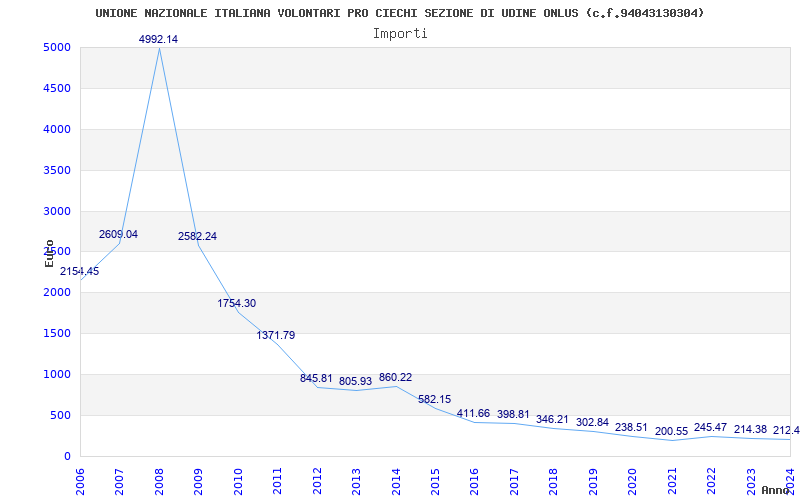The image size is (800, 500).
Task: Click the 346.21 data label
Action: (553, 419)
